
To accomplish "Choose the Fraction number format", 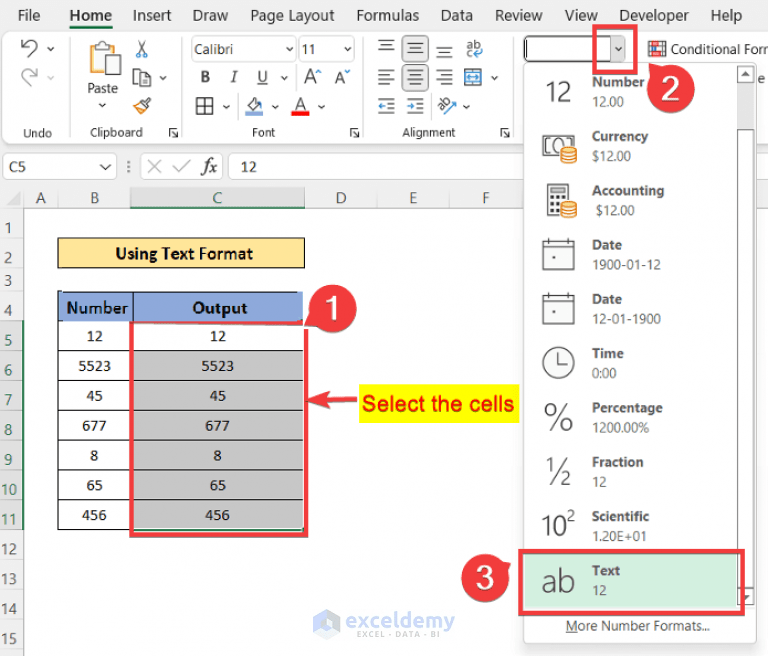I will 631,472.
